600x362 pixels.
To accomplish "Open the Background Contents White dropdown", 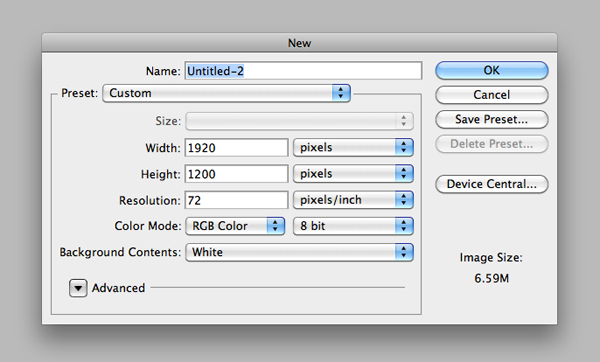I will (x=300, y=253).
